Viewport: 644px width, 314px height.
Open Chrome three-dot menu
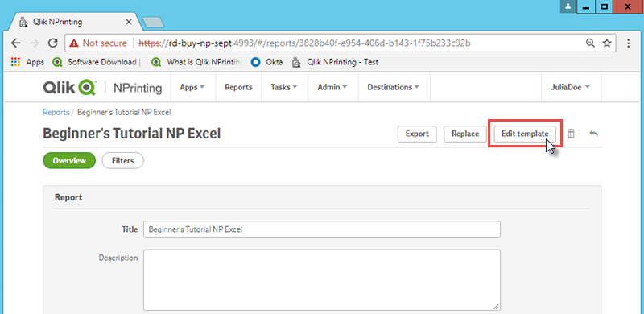pos(629,43)
